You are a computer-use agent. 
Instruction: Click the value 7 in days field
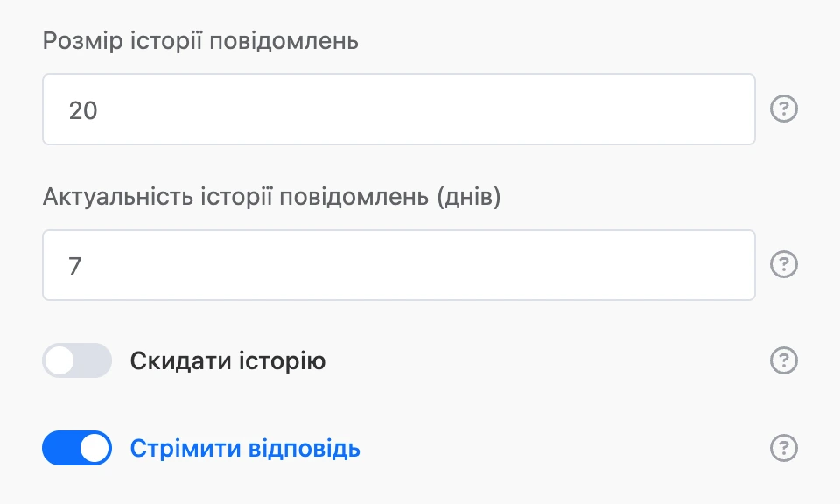tap(75, 266)
